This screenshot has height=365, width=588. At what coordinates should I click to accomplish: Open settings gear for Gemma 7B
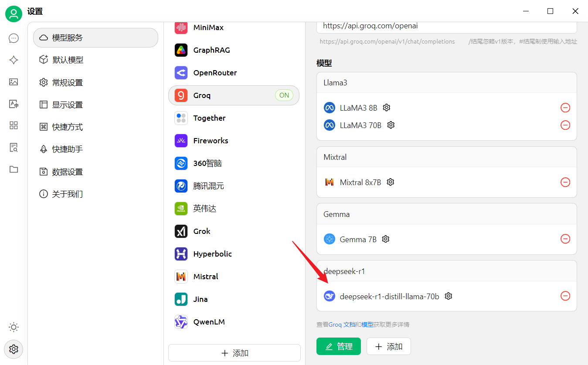[386, 239]
